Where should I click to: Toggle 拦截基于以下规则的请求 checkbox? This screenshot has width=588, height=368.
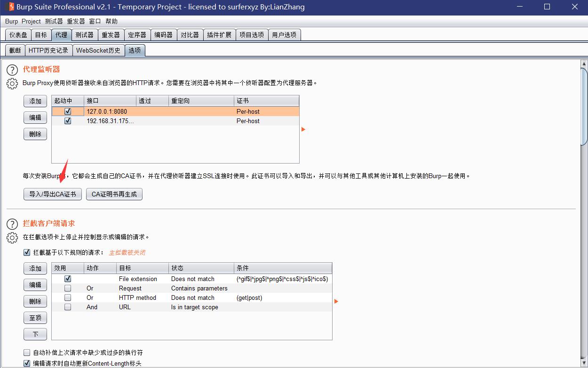(27, 252)
